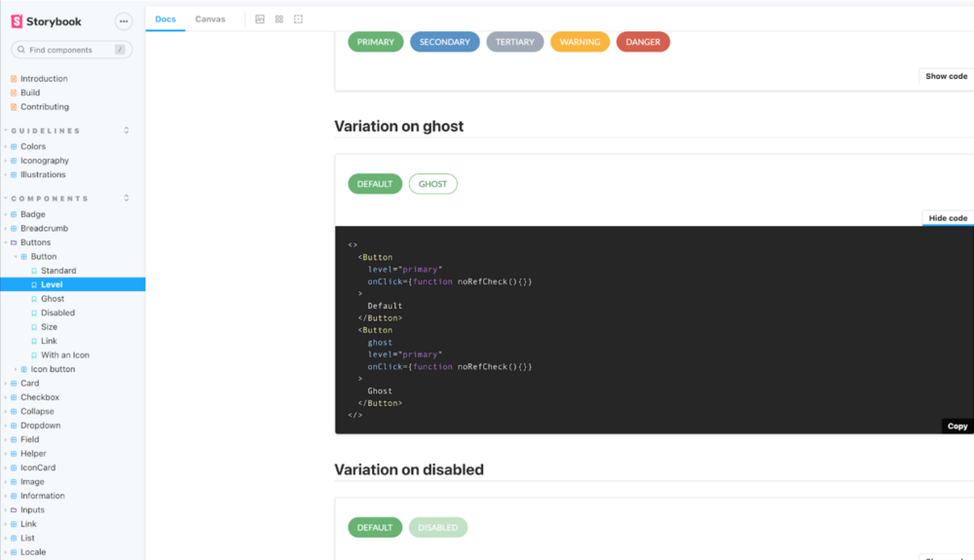Show code for the level buttons

(946, 76)
